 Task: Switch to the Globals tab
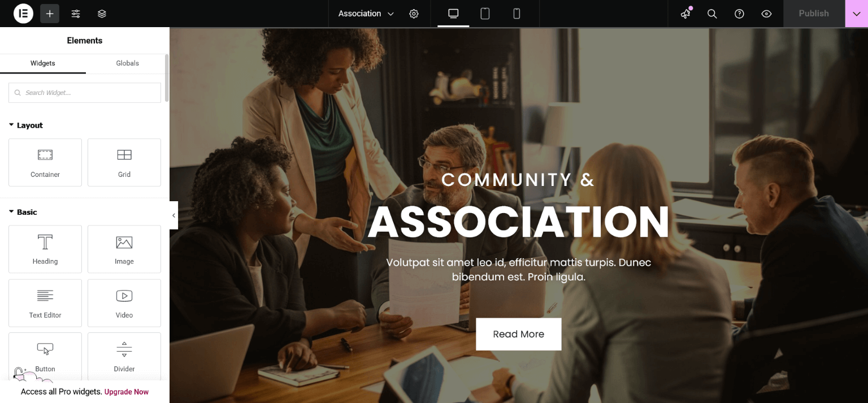point(128,63)
